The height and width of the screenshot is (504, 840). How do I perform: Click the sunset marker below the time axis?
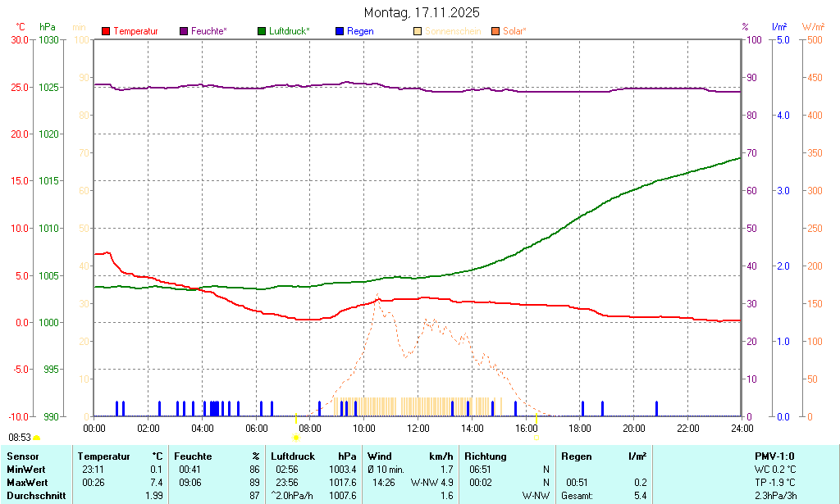(x=536, y=438)
